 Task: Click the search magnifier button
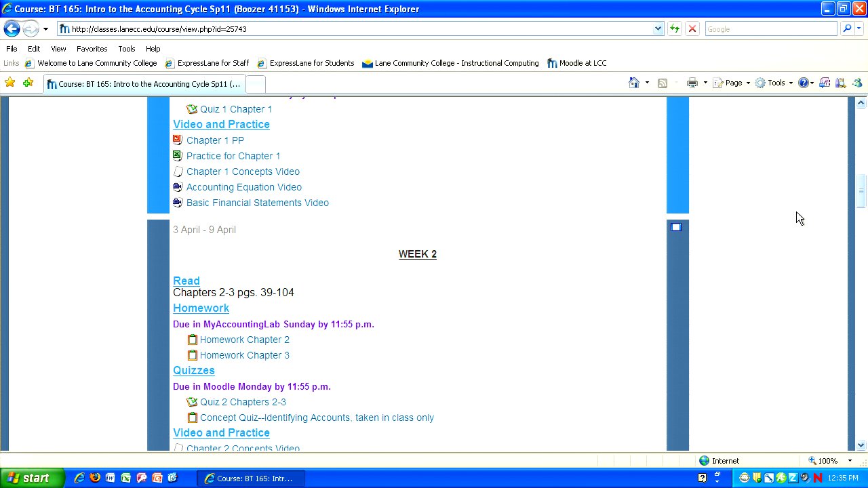coord(846,28)
